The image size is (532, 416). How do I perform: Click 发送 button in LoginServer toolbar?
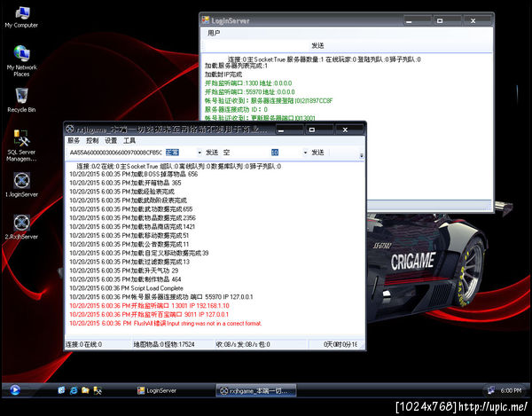coord(317,45)
